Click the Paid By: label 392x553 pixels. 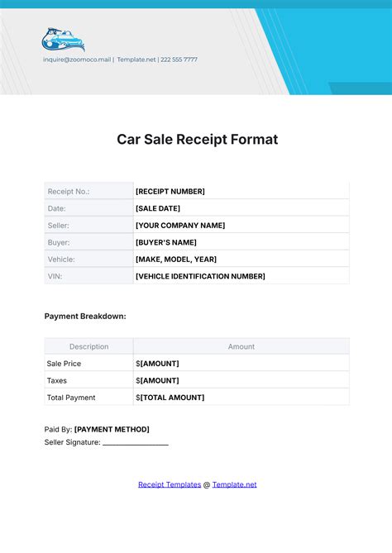(58, 429)
